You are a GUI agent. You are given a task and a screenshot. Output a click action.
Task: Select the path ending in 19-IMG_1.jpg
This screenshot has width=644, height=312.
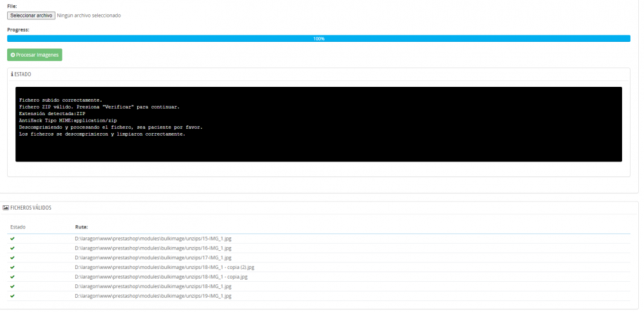pos(153,296)
